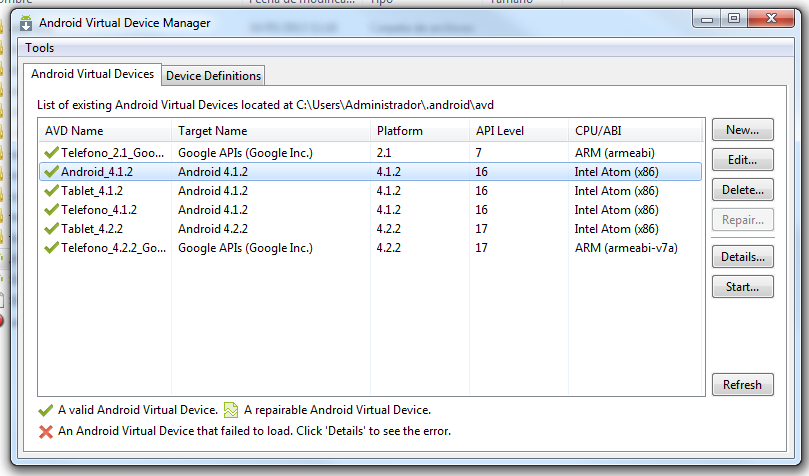Sort by the AVD Name column header
Screen dimensions: 809x476
[x=105, y=131]
